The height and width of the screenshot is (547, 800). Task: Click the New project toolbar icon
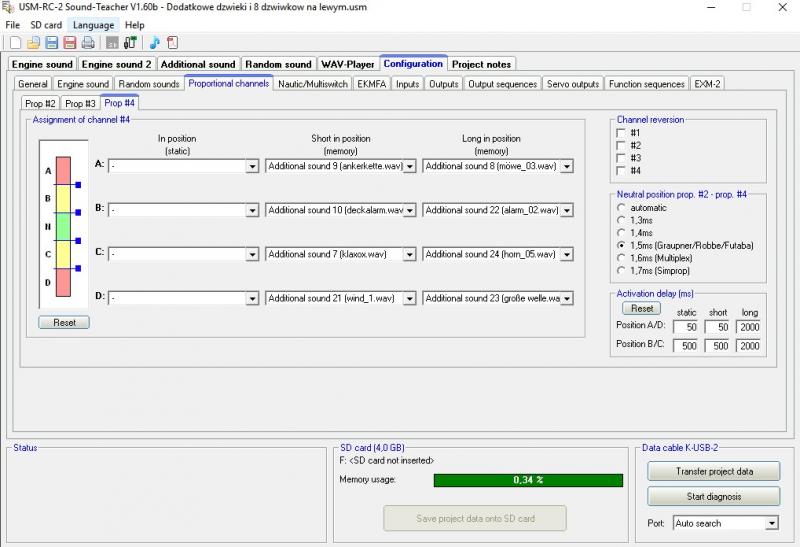pos(15,42)
